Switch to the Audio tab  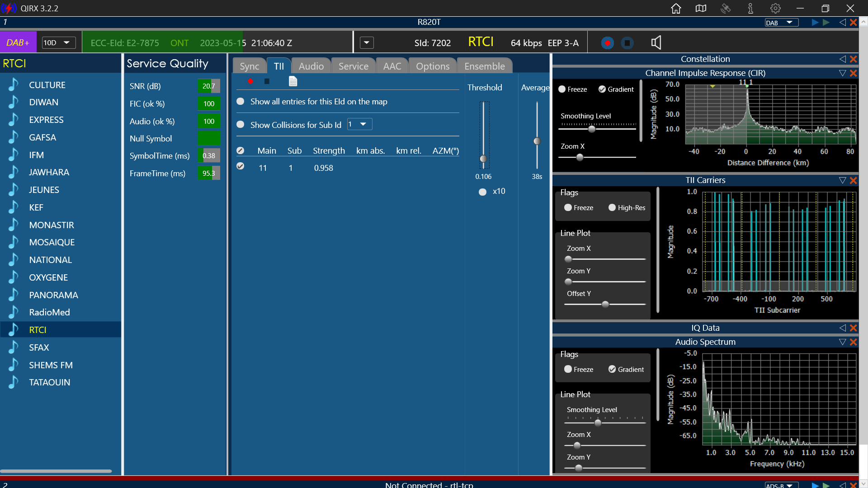(x=311, y=66)
